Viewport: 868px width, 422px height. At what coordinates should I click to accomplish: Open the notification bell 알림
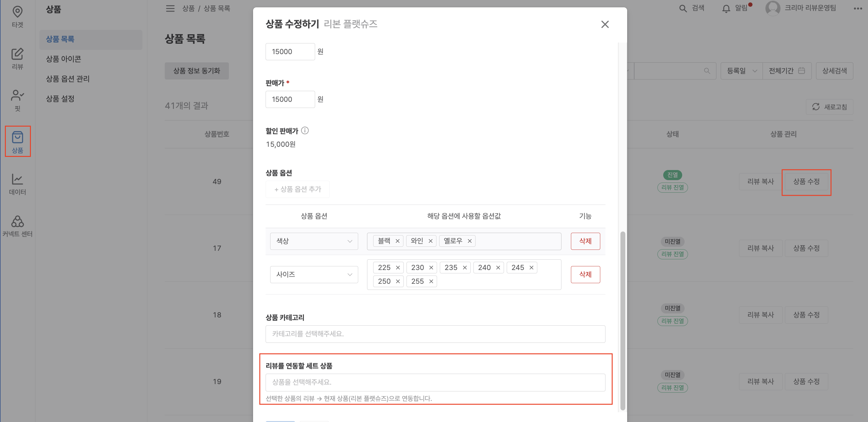726,9
